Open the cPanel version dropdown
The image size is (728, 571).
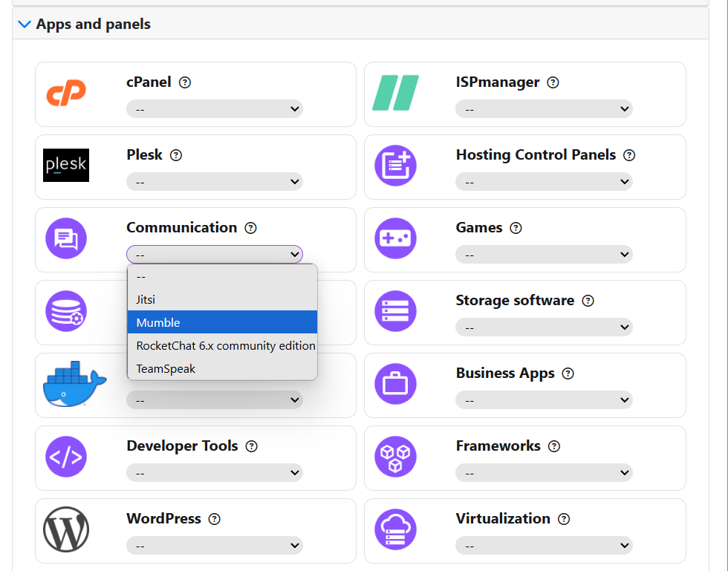(x=215, y=109)
